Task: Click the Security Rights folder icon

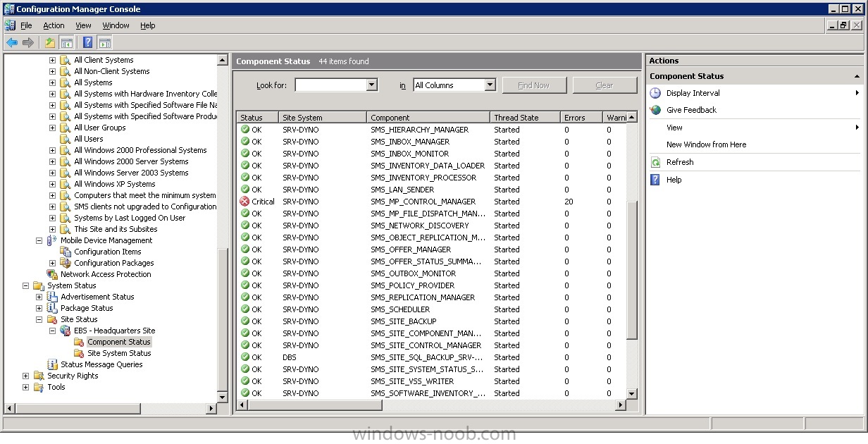Action: [39, 376]
